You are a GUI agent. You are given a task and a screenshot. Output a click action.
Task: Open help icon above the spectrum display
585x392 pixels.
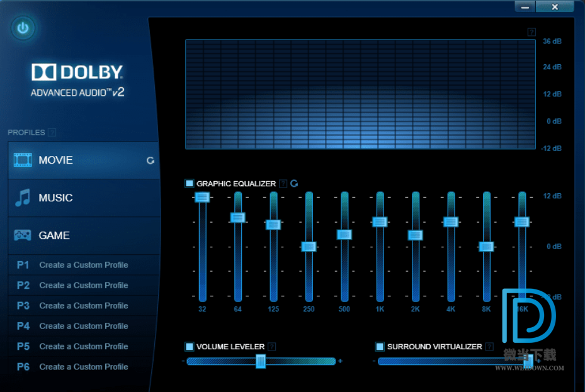click(x=531, y=32)
